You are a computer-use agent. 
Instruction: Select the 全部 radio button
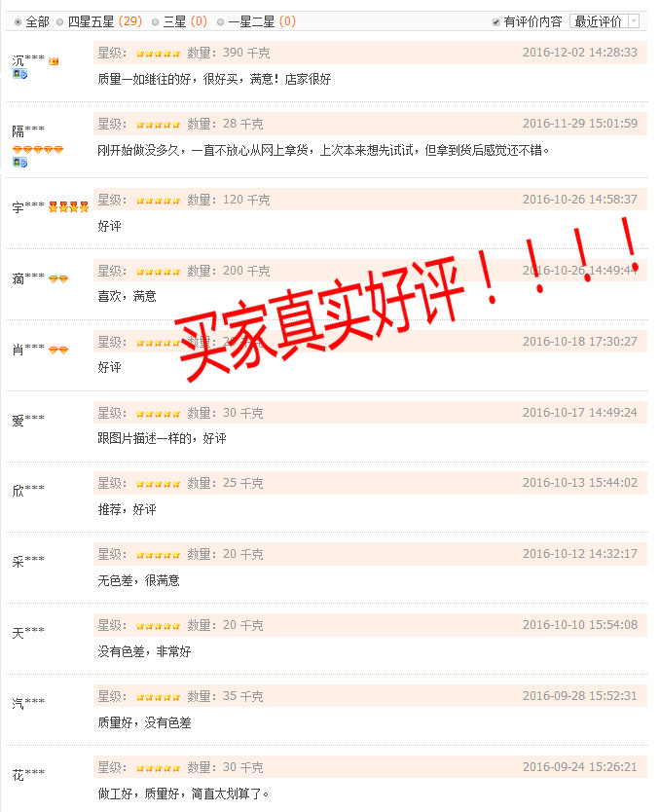(18, 21)
